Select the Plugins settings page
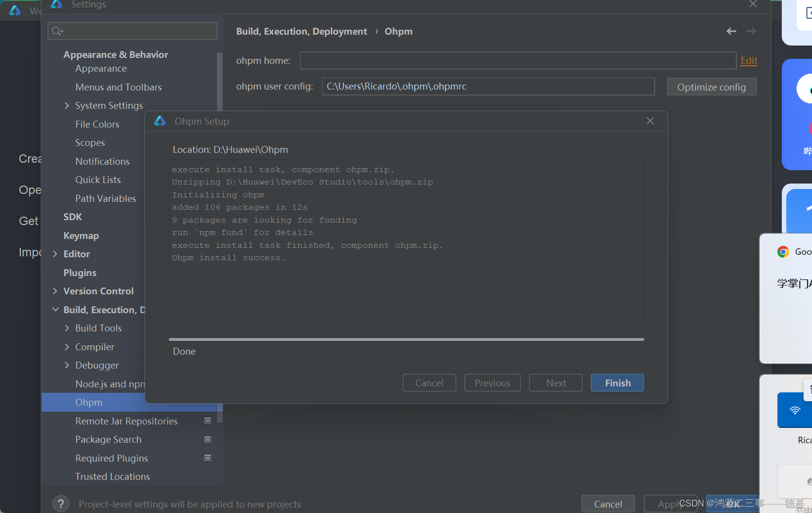 coord(80,273)
